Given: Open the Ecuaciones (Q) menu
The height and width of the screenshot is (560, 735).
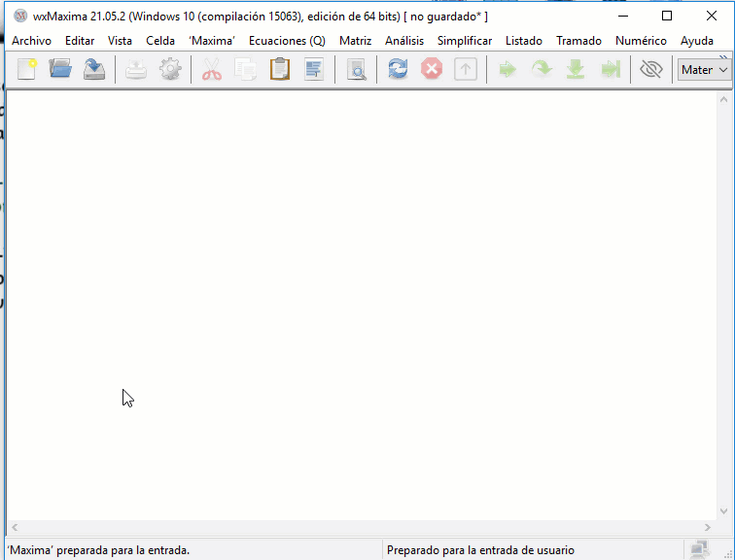Looking at the screenshot, I should (287, 41).
